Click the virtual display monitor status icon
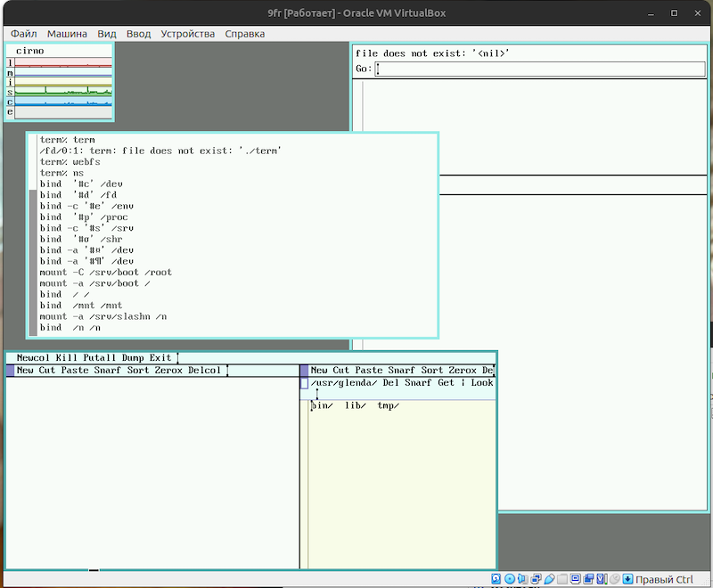This screenshot has width=713, height=588. pos(576,579)
